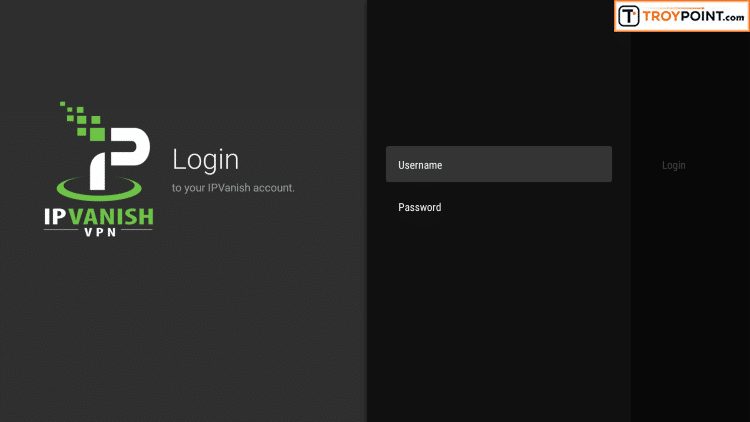This screenshot has height=422, width=750.
Task: Click the VPN text under the wordmark
Action: pos(98,233)
